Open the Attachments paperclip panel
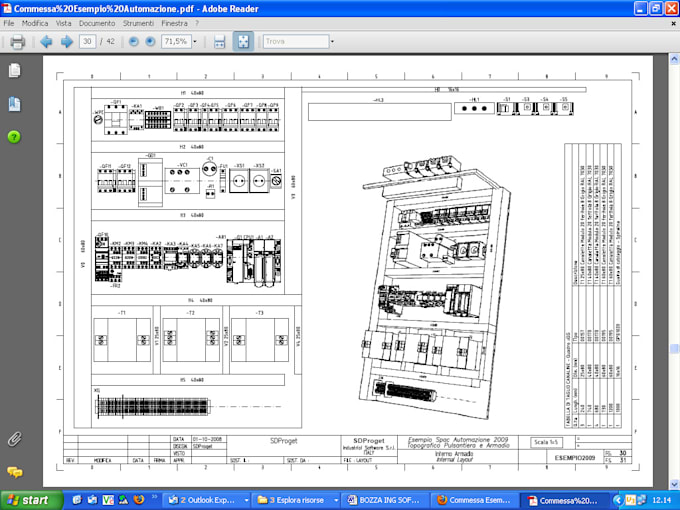Viewport: 680px width, 510px height. [x=14, y=438]
